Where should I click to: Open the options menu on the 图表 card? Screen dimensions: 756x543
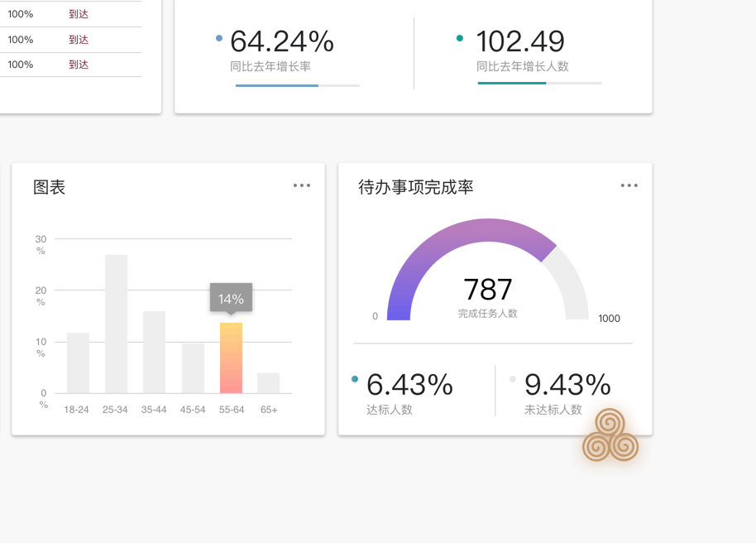point(301,185)
